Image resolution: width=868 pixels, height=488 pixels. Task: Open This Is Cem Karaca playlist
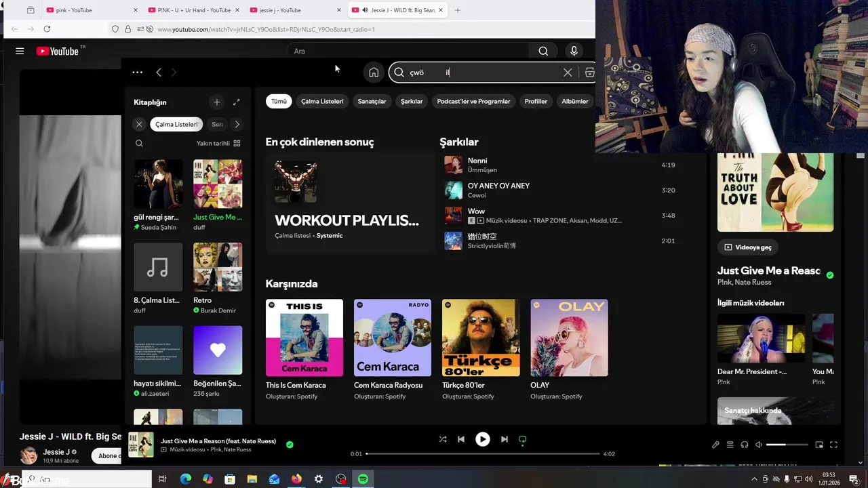coord(304,350)
